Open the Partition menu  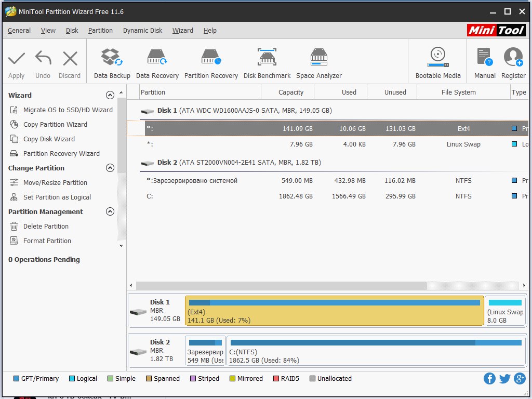(x=100, y=31)
